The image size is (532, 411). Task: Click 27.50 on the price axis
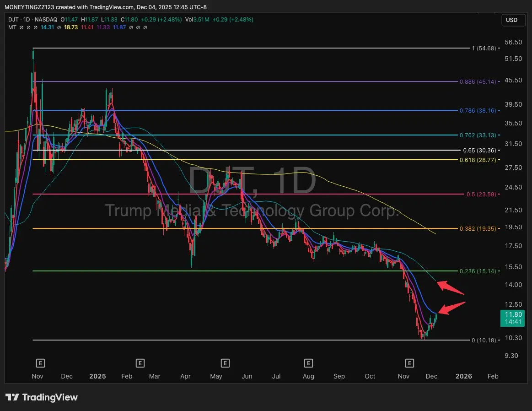[x=513, y=168]
